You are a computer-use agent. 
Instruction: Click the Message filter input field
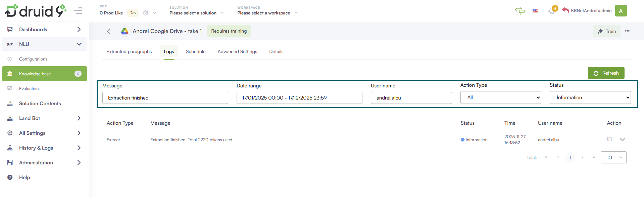click(x=165, y=98)
